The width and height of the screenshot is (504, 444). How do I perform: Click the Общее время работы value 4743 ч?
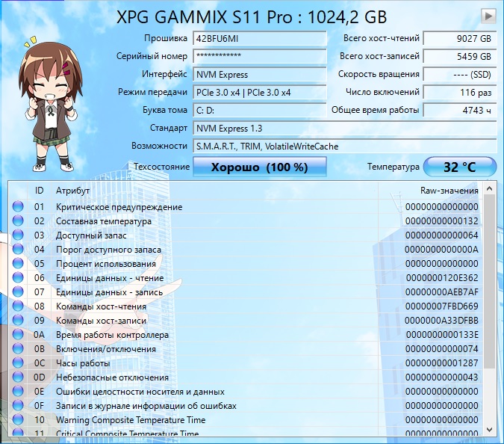(460, 111)
